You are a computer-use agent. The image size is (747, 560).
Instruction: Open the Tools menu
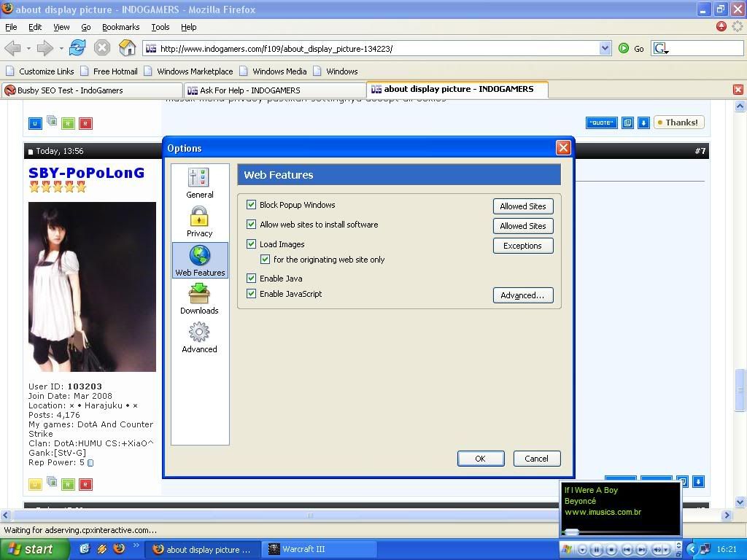160,27
